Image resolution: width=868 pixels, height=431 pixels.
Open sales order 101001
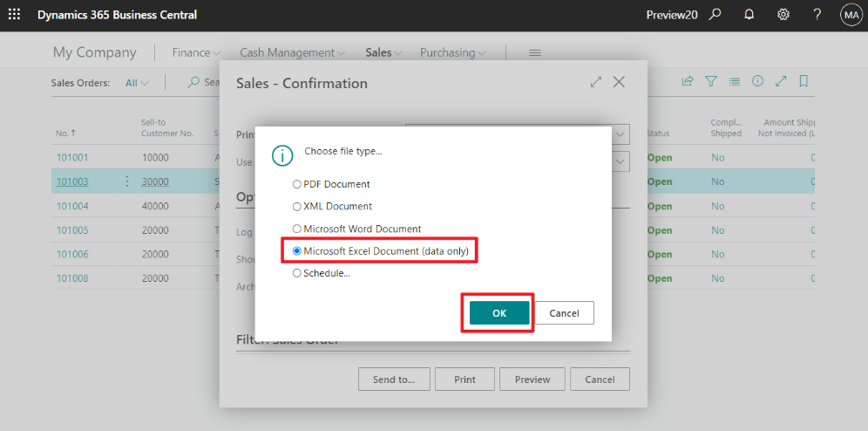[72, 157]
